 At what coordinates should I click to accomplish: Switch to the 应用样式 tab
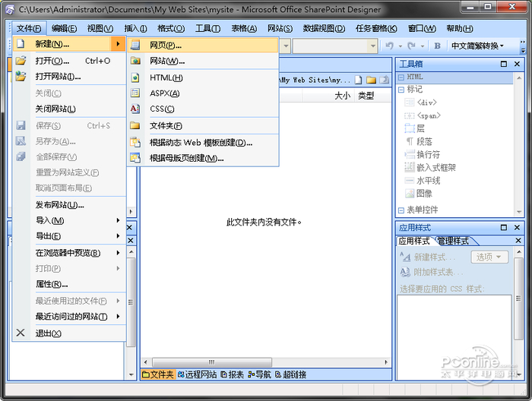coord(414,241)
